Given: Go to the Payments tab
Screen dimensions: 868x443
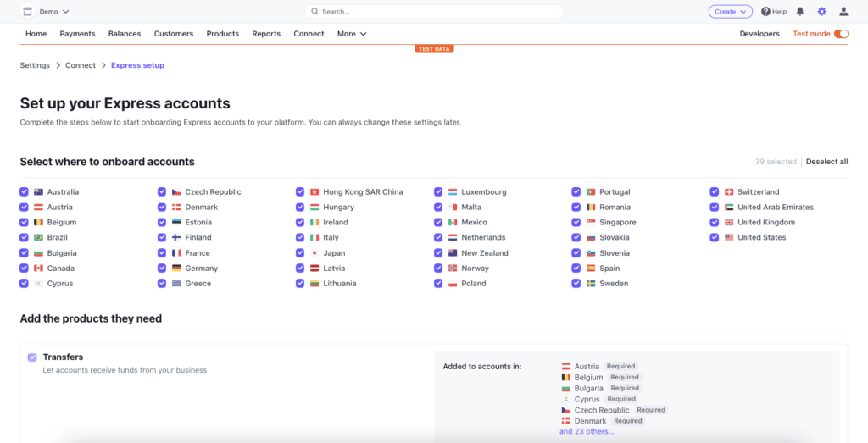Looking at the screenshot, I should (77, 34).
